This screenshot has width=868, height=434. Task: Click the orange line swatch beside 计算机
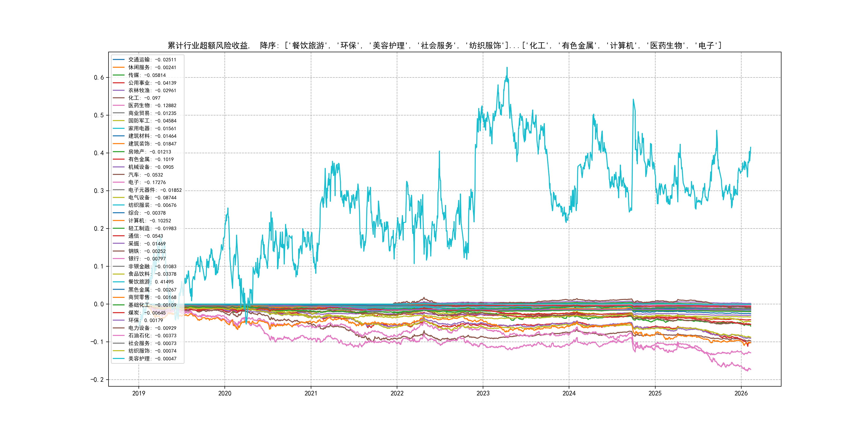coord(119,221)
